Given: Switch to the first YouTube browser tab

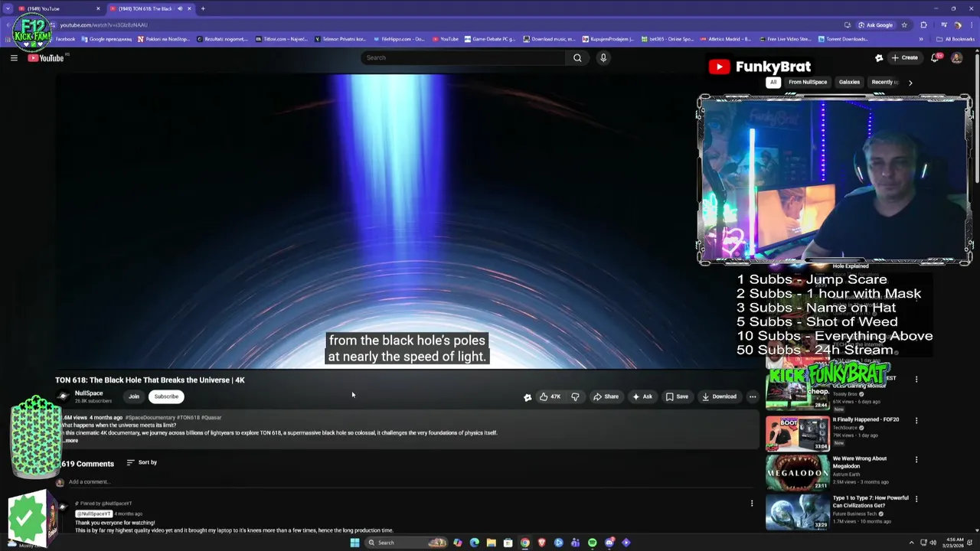Looking at the screenshot, I should click(60, 8).
